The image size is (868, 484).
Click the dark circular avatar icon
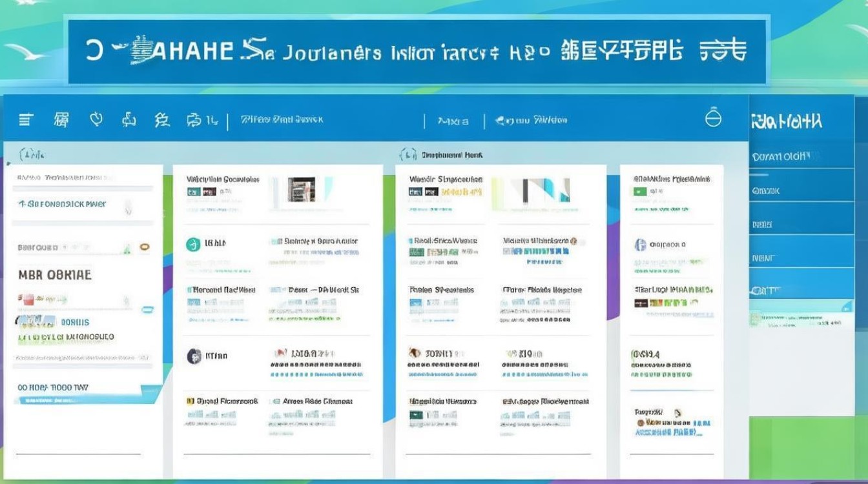(x=194, y=356)
